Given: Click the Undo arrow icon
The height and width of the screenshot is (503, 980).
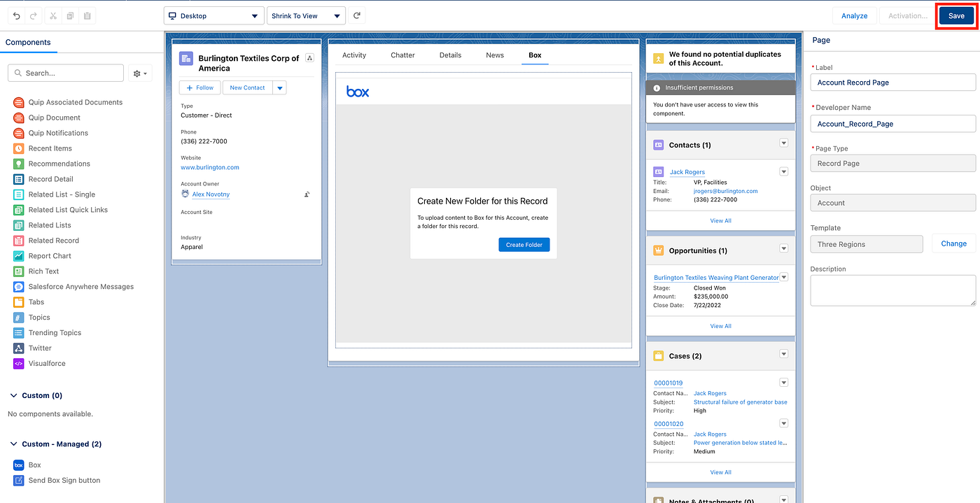Looking at the screenshot, I should tap(17, 15).
